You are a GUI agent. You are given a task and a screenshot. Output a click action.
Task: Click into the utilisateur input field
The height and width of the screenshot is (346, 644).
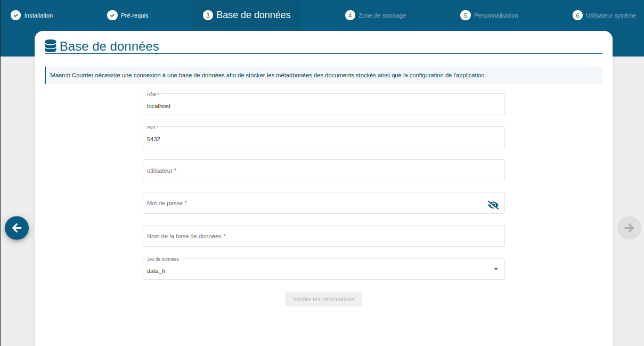[x=323, y=171]
